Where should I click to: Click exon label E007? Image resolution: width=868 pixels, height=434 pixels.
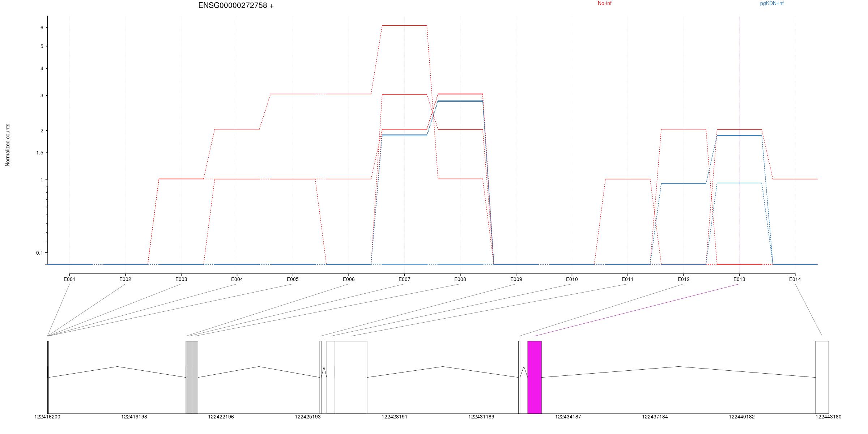[404, 279]
